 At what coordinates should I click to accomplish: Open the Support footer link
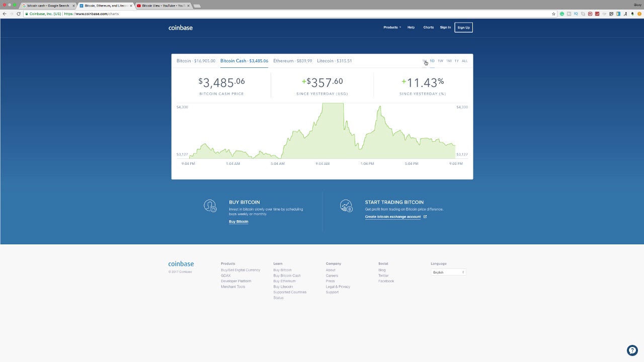pos(332,292)
